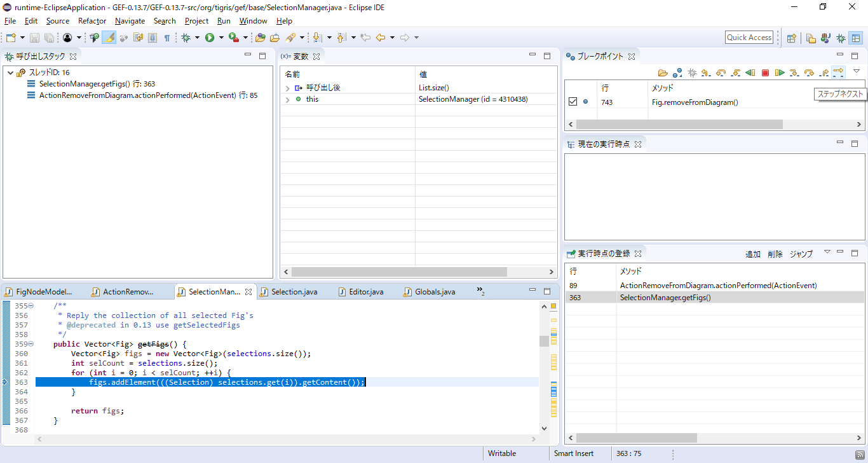Open the Navigate menu
This screenshot has width=868, height=463.
130,21
